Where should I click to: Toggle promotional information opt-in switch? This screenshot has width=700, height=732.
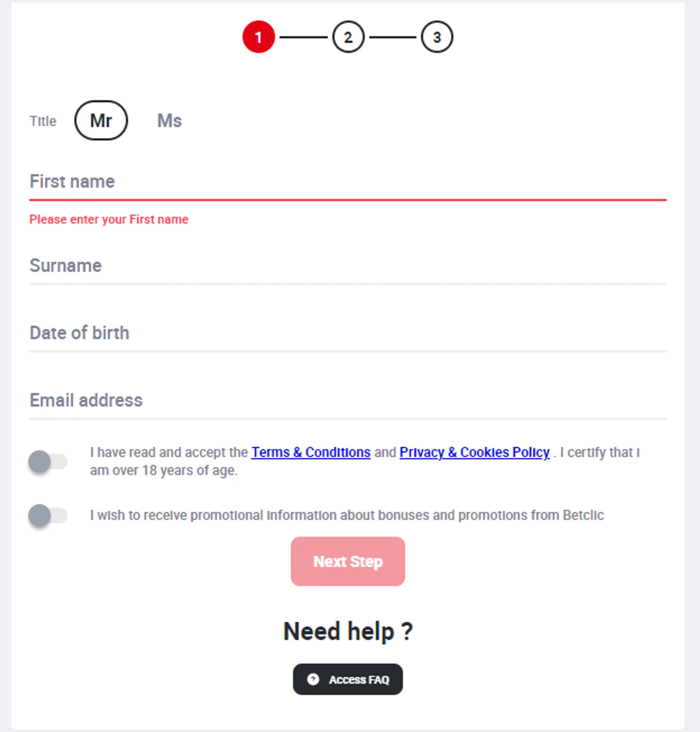(x=48, y=515)
